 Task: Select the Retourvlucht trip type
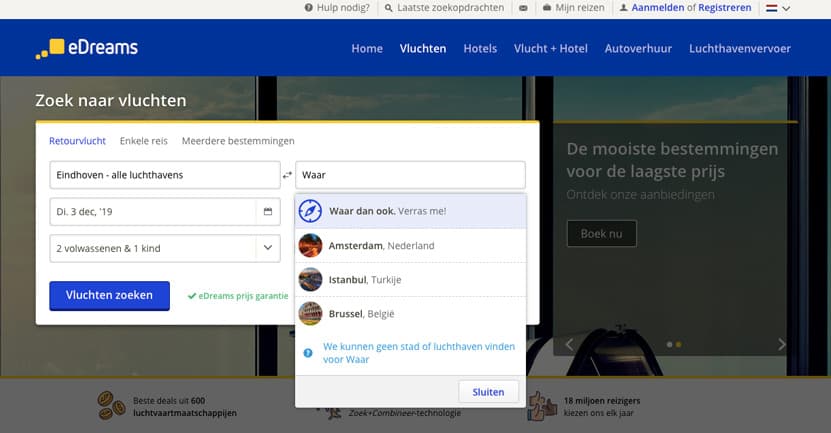point(77,141)
